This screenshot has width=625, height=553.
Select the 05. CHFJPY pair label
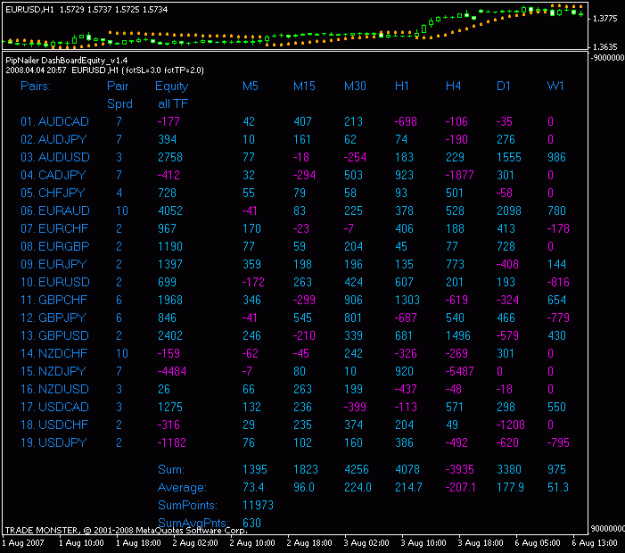pos(53,193)
